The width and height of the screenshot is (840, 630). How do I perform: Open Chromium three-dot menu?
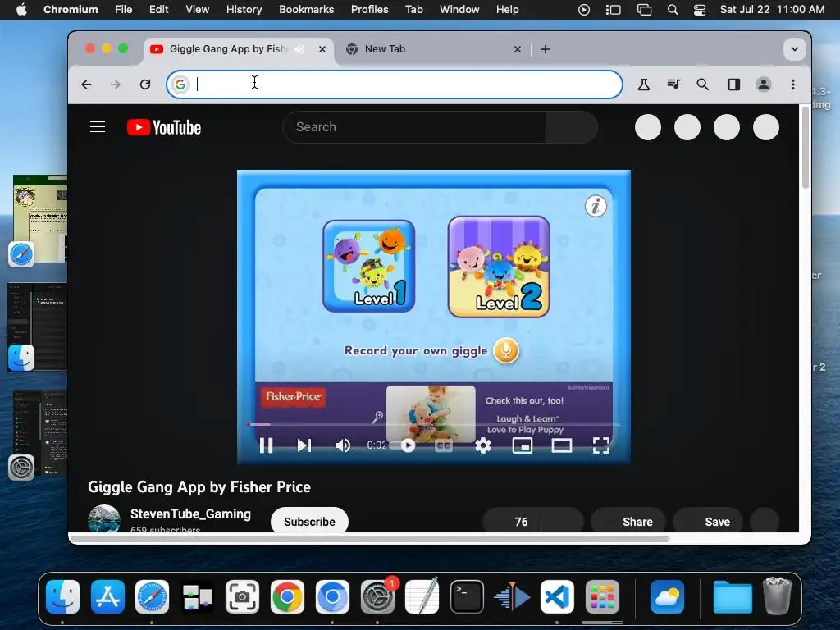tap(793, 84)
